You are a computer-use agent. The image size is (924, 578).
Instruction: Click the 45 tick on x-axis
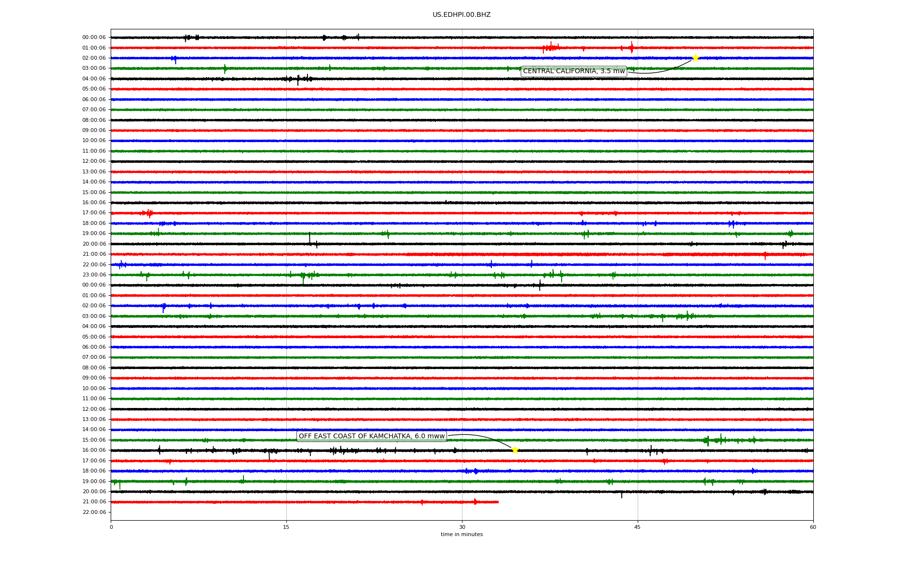637,527
